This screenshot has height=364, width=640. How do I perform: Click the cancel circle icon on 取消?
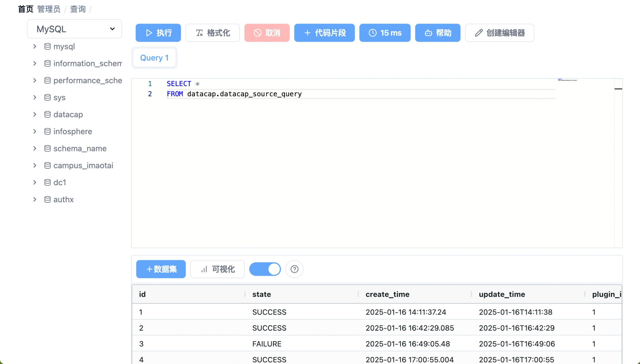click(x=258, y=33)
